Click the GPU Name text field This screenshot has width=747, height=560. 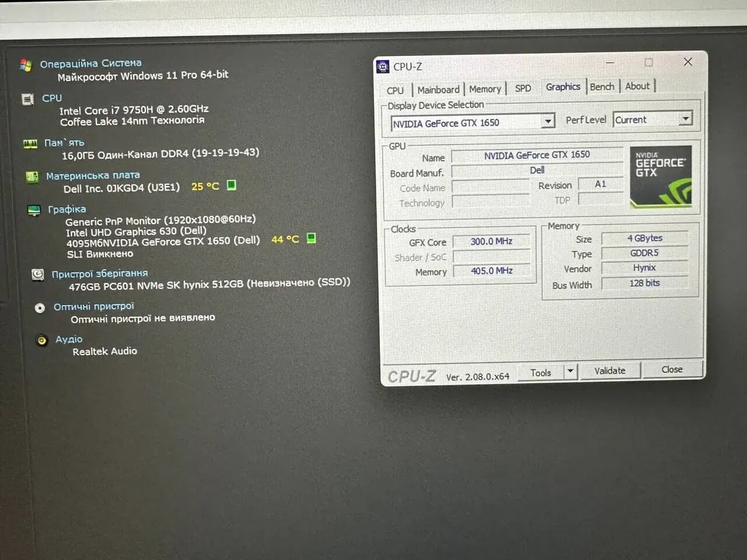coord(537,155)
